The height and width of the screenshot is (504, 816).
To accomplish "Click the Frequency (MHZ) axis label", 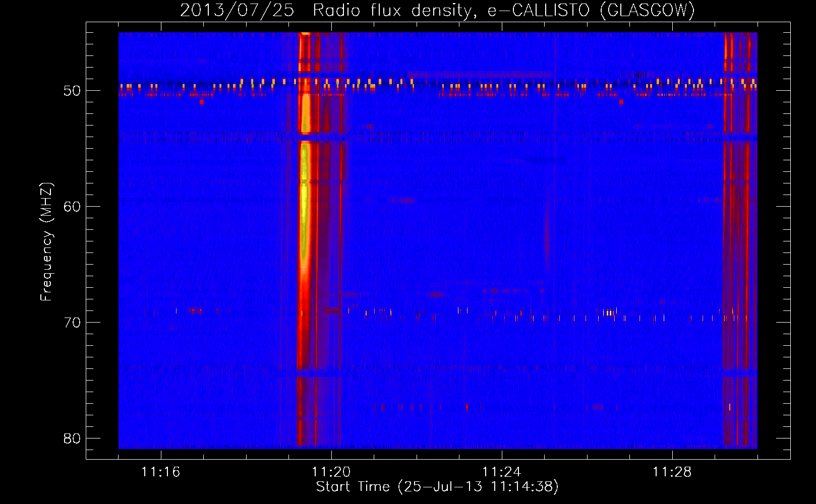I will click(x=46, y=242).
